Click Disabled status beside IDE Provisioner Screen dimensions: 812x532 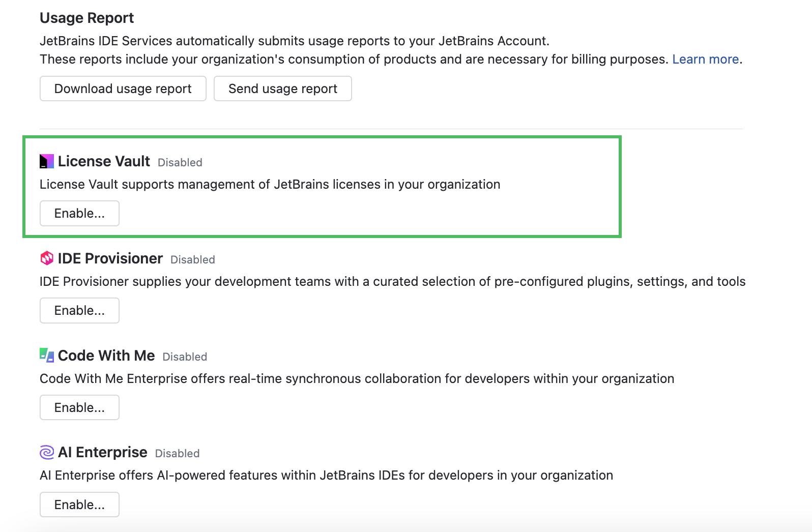tap(193, 260)
